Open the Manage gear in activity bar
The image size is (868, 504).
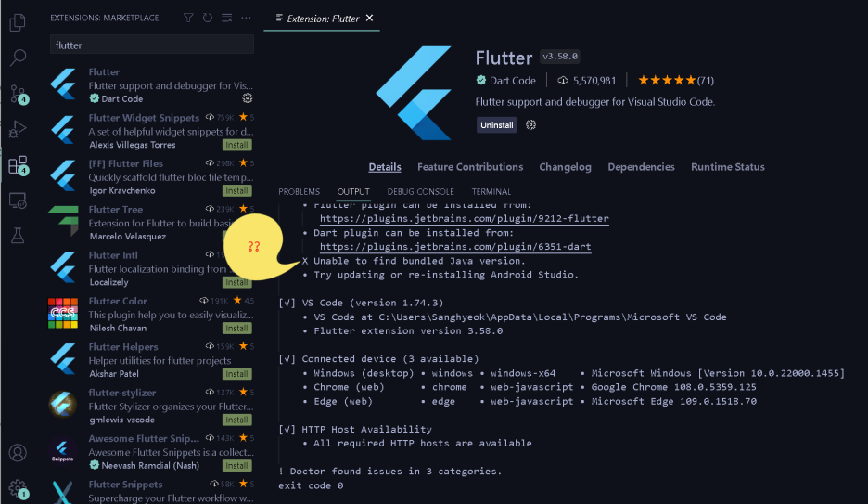point(19,489)
